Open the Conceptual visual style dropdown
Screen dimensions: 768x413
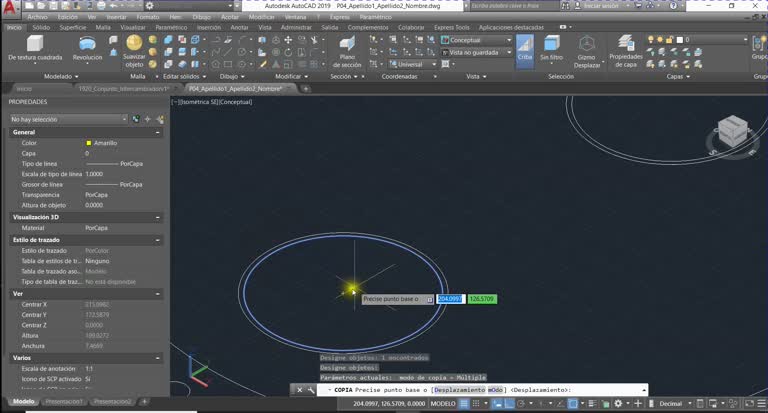coord(476,40)
